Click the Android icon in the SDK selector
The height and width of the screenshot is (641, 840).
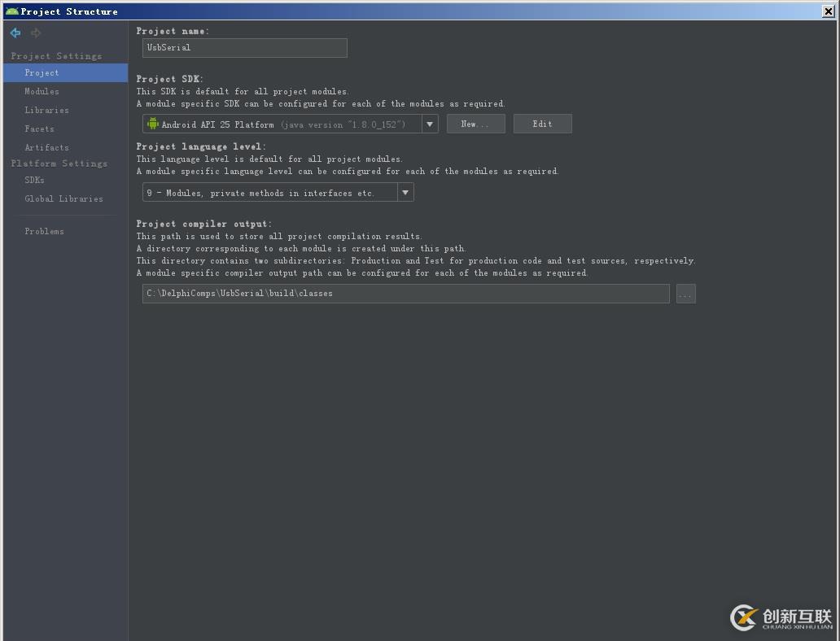(152, 124)
